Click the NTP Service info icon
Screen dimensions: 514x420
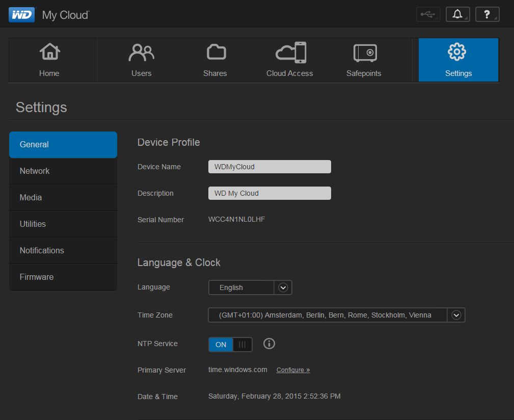[x=269, y=344]
